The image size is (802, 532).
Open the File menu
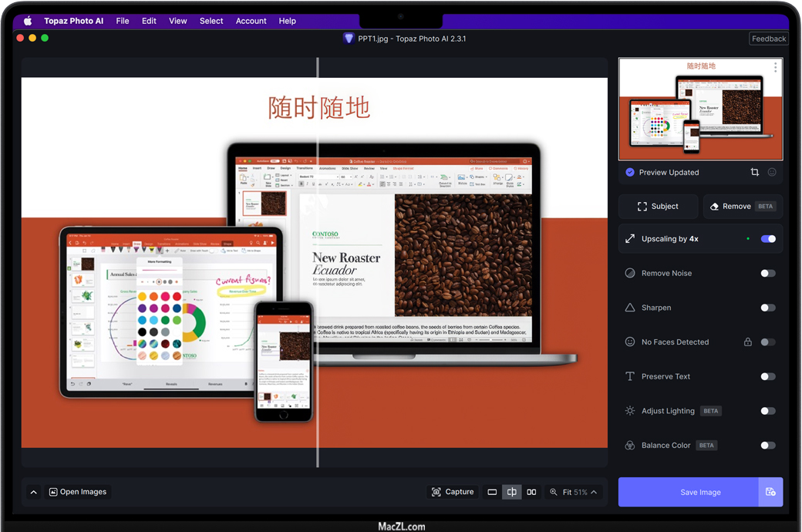click(x=123, y=21)
